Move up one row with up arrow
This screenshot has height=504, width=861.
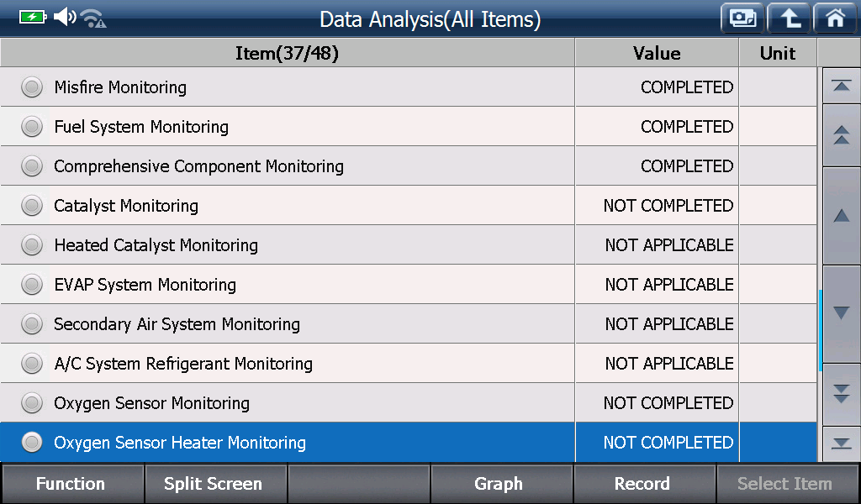pyautogui.click(x=841, y=216)
